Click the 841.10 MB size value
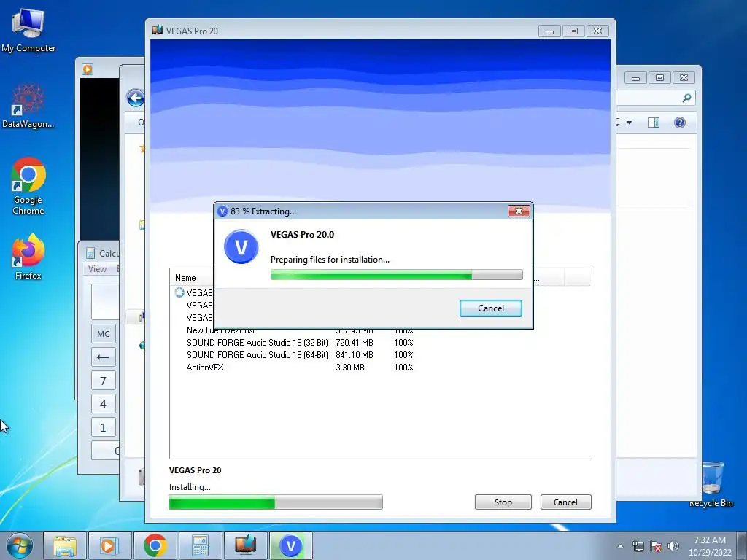This screenshot has width=747, height=560. [x=355, y=355]
